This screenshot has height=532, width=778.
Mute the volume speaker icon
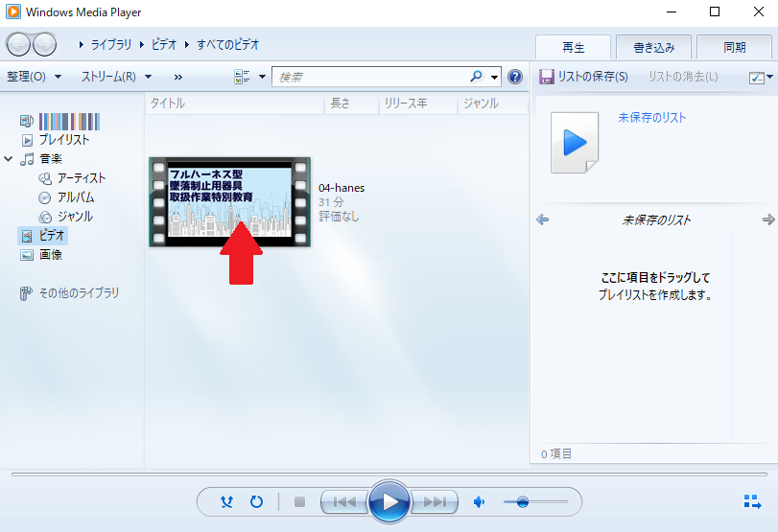[479, 502]
